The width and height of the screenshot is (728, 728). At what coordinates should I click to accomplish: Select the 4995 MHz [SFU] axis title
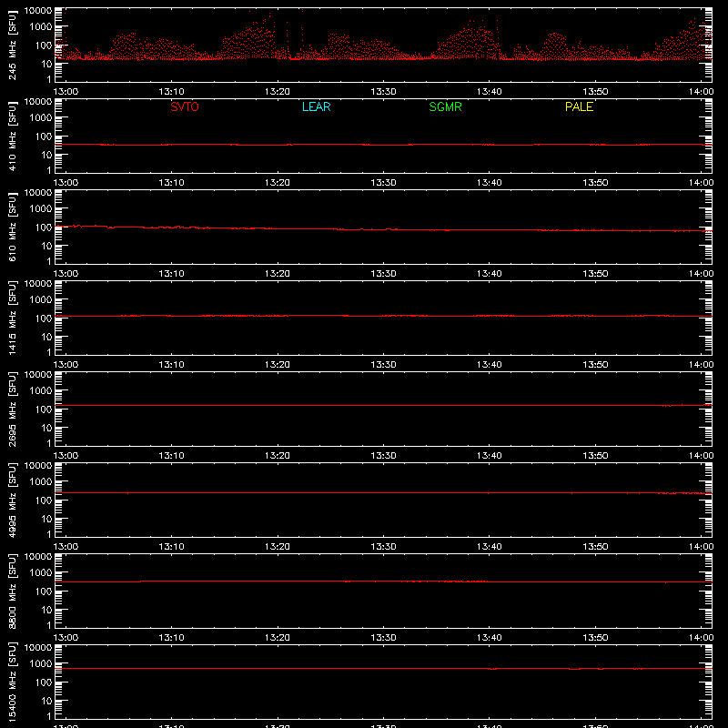pos(13,500)
